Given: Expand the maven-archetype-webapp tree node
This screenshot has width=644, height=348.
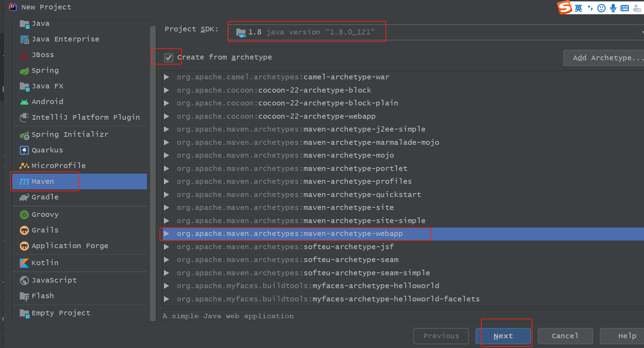Looking at the screenshot, I should pos(167,234).
